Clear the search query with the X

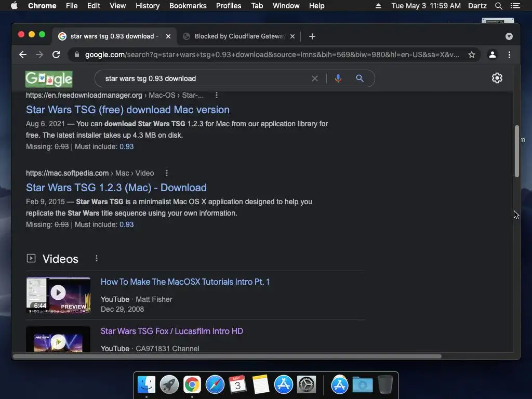coord(314,78)
